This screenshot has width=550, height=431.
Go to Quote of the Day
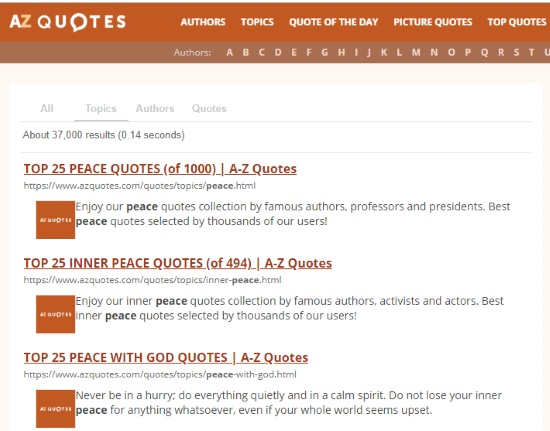[x=334, y=22]
